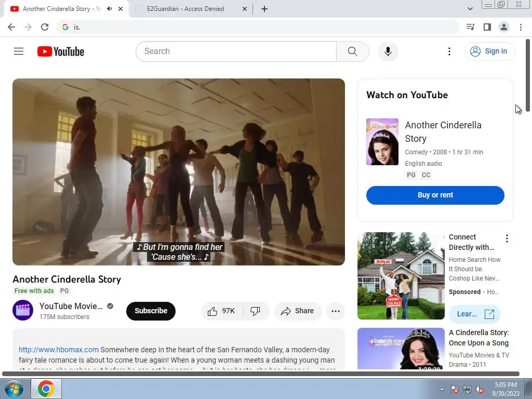
Task: Click the video player frame
Action: point(179,171)
